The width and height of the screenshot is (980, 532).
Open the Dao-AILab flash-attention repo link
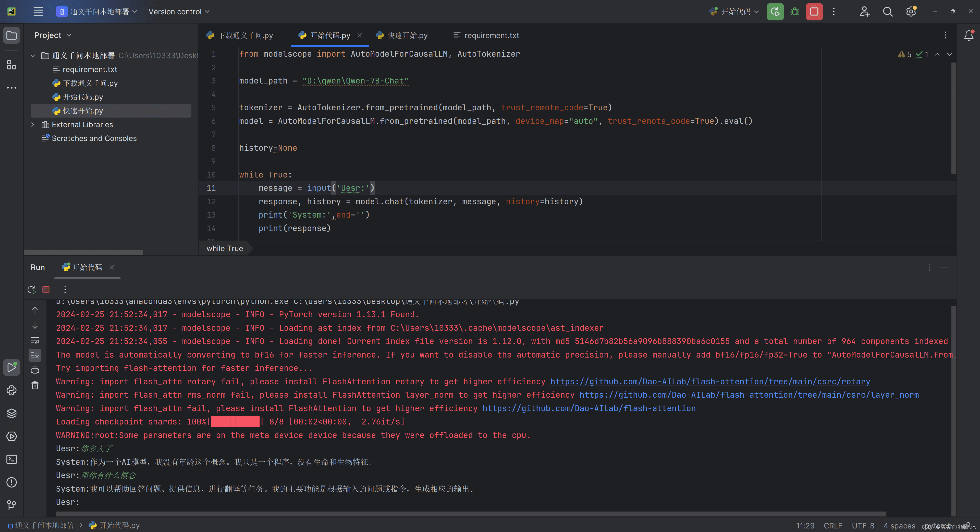pyautogui.click(x=589, y=408)
